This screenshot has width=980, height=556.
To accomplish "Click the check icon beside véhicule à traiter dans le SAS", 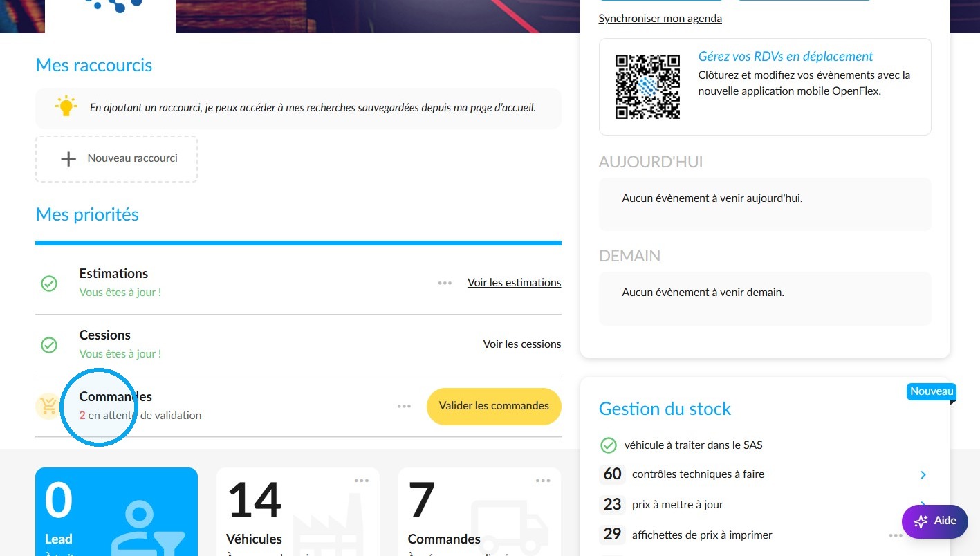I will [609, 445].
